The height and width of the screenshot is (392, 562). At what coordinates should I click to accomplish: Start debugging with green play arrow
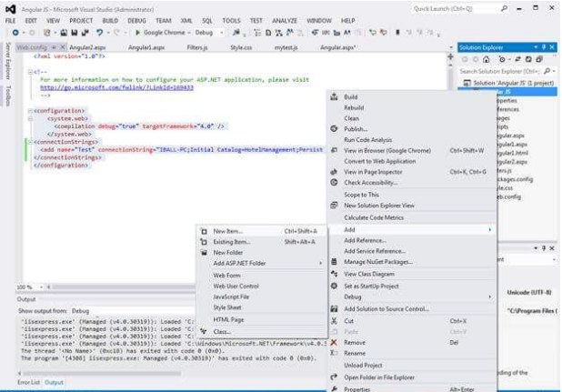click(137, 33)
